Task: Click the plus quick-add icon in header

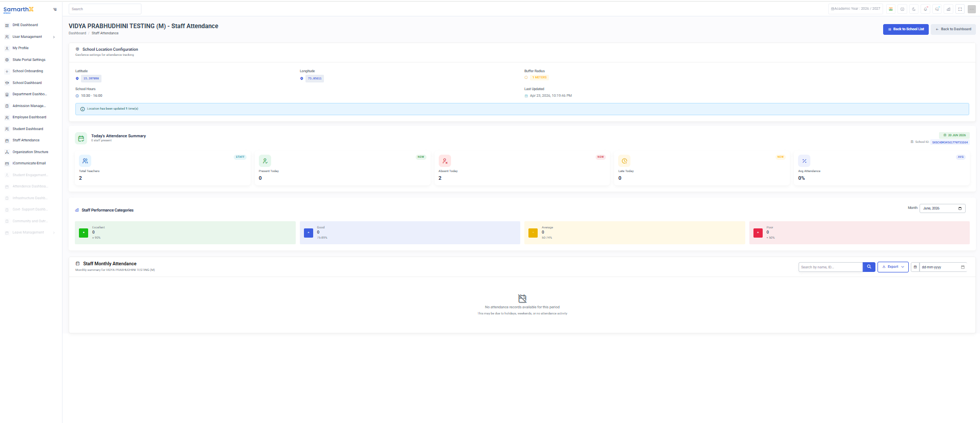Action: coord(902,9)
